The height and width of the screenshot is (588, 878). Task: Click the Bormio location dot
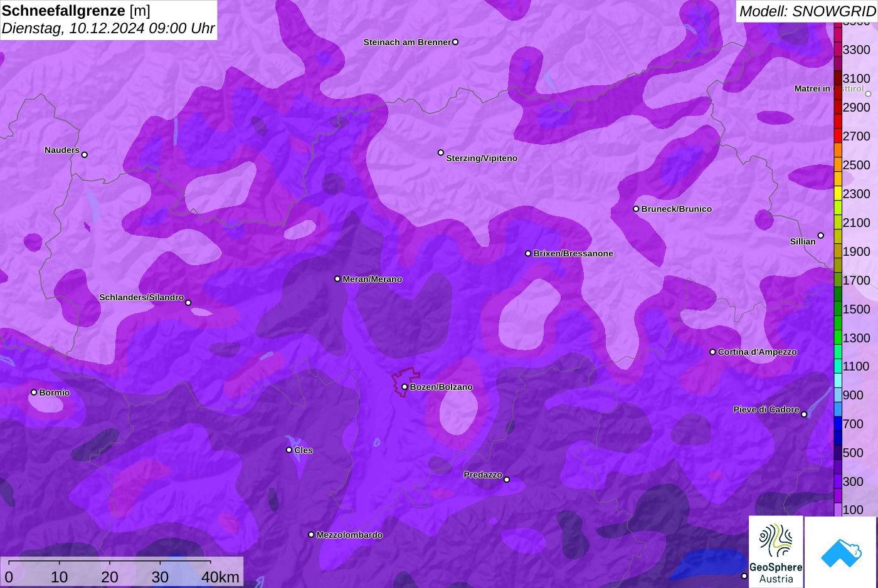[x=34, y=392]
